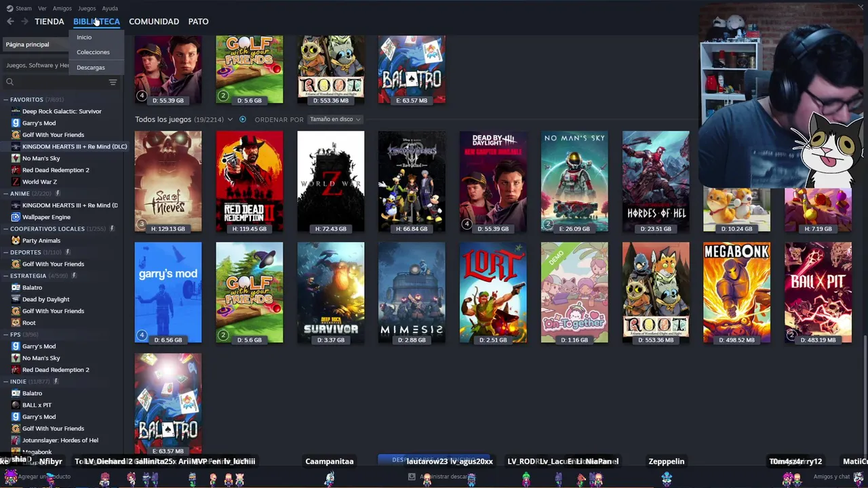This screenshot has height=488, width=868.
Task: Open the sidebar filter options icon
Action: [113, 82]
